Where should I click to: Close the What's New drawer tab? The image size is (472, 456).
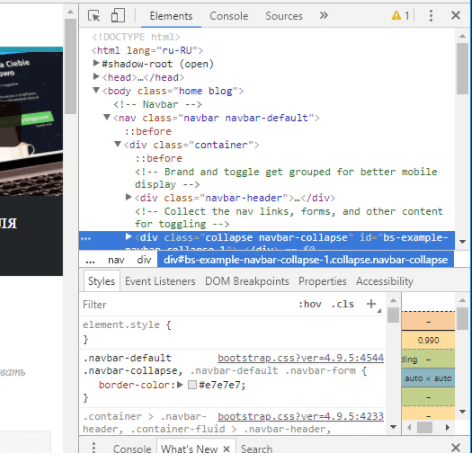pyautogui.click(x=226, y=449)
